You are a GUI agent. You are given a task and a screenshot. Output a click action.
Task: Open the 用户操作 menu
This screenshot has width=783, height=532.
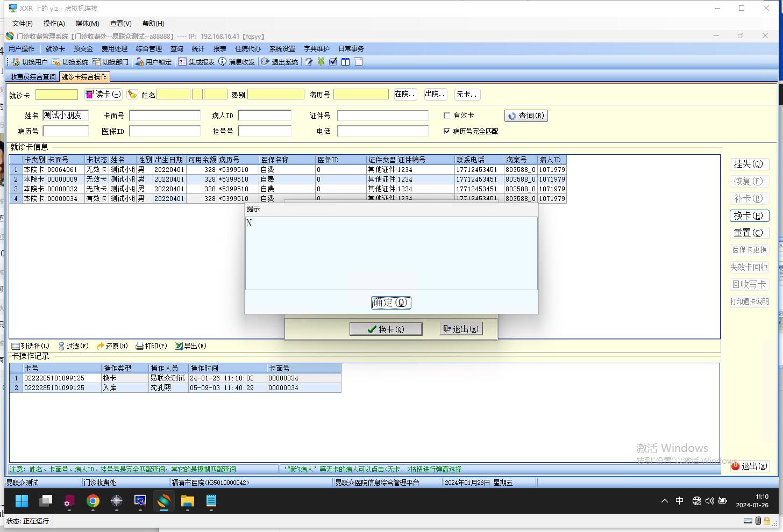pos(22,49)
